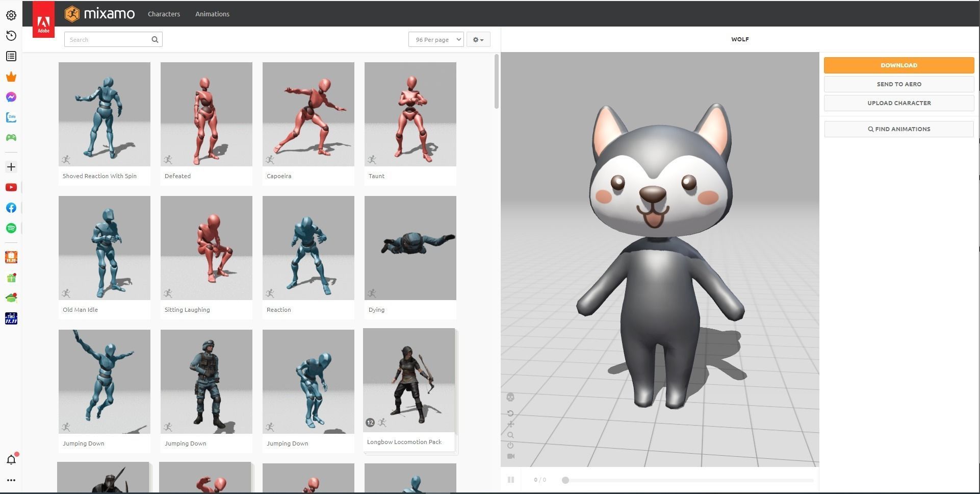
Task: Open the Tiki 11.11 sidebar icon
Action: point(11,318)
